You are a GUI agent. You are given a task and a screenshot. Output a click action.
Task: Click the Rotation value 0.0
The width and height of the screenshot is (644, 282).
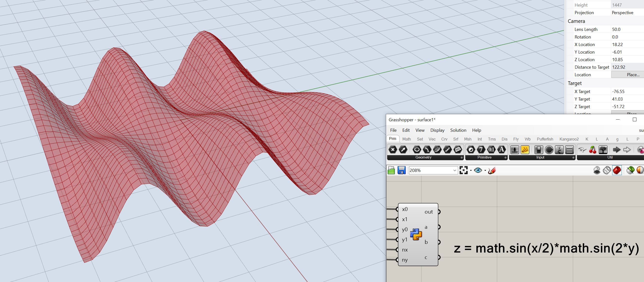tap(627, 37)
